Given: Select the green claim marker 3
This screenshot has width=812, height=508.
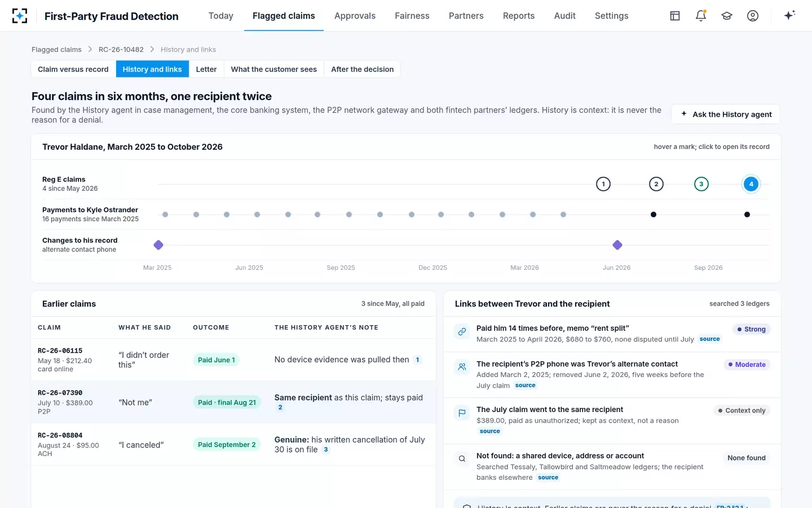Looking at the screenshot, I should coord(701,184).
